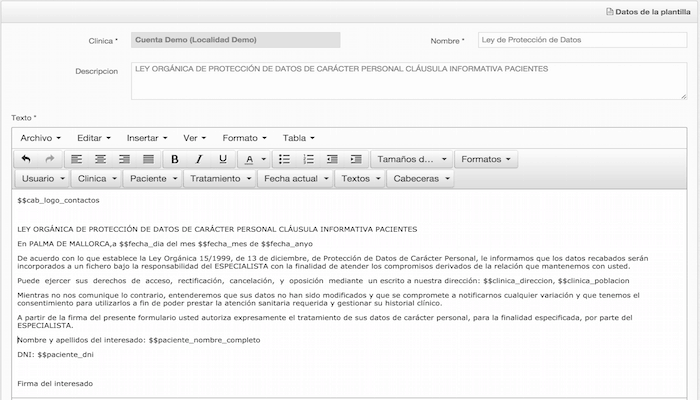Screen dimensions: 700x400
Task: Toggle bold formatting
Action: pyautogui.click(x=175, y=159)
